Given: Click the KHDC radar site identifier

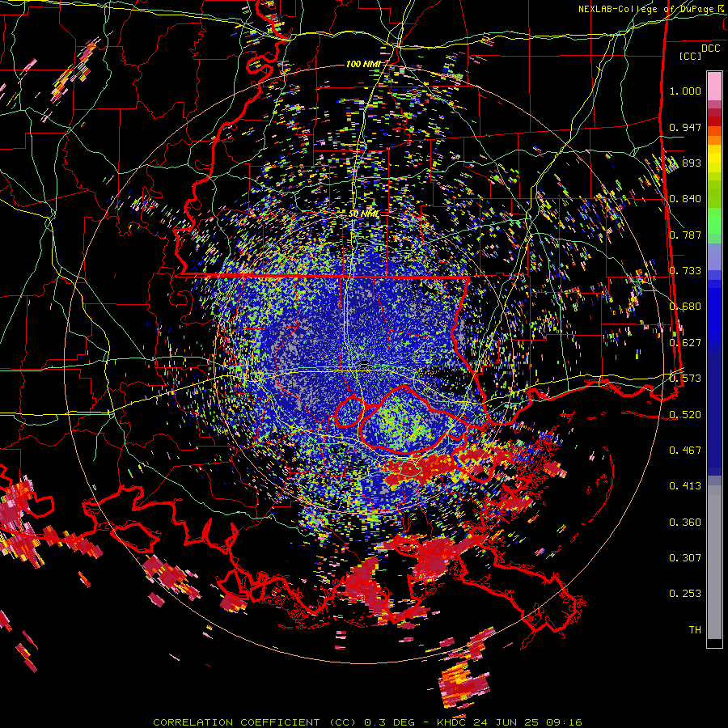Looking at the screenshot, I should pyautogui.click(x=452, y=722).
